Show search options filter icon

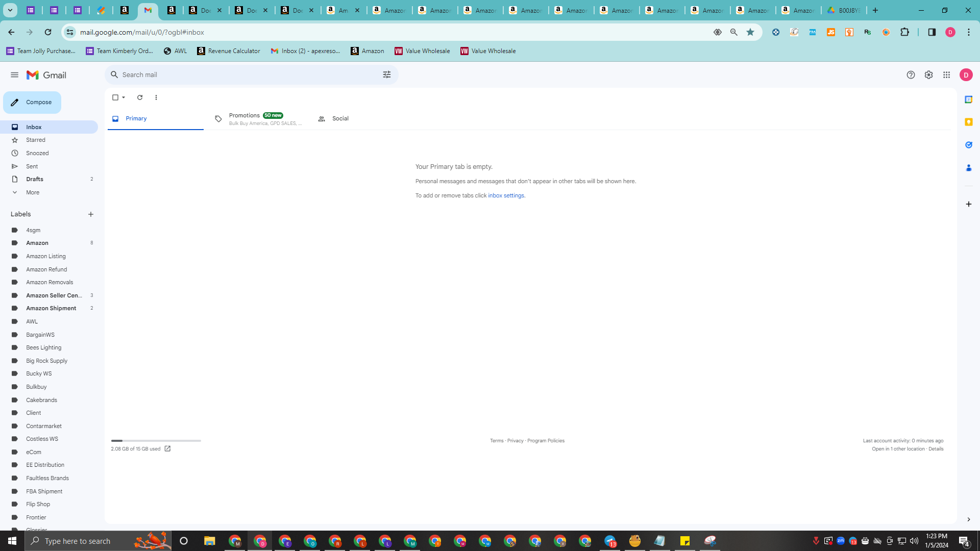pyautogui.click(x=387, y=75)
